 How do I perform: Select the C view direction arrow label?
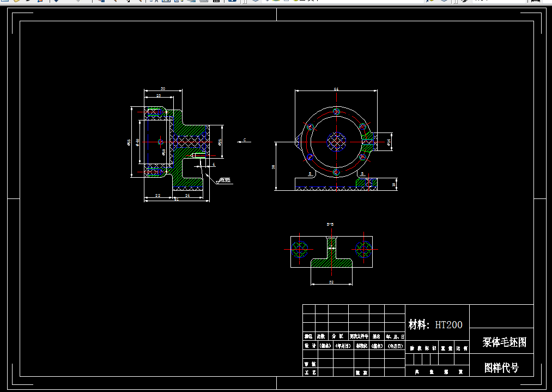click(245, 140)
